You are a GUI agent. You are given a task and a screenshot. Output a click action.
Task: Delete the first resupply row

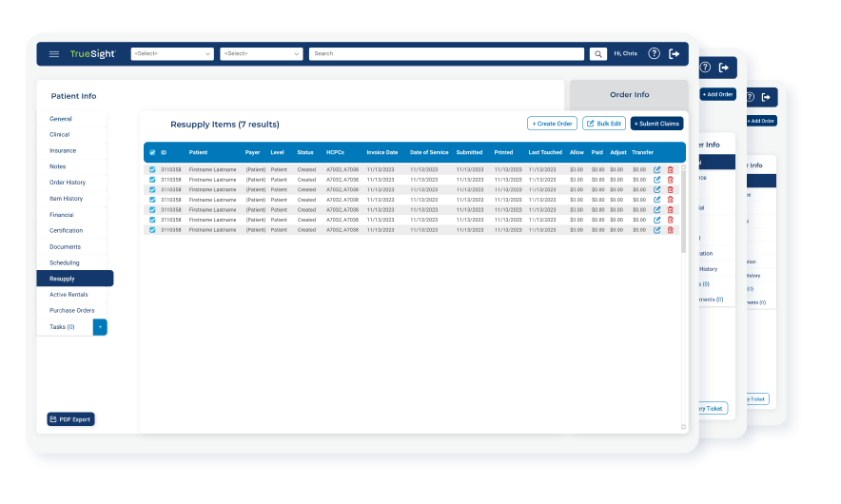670,169
